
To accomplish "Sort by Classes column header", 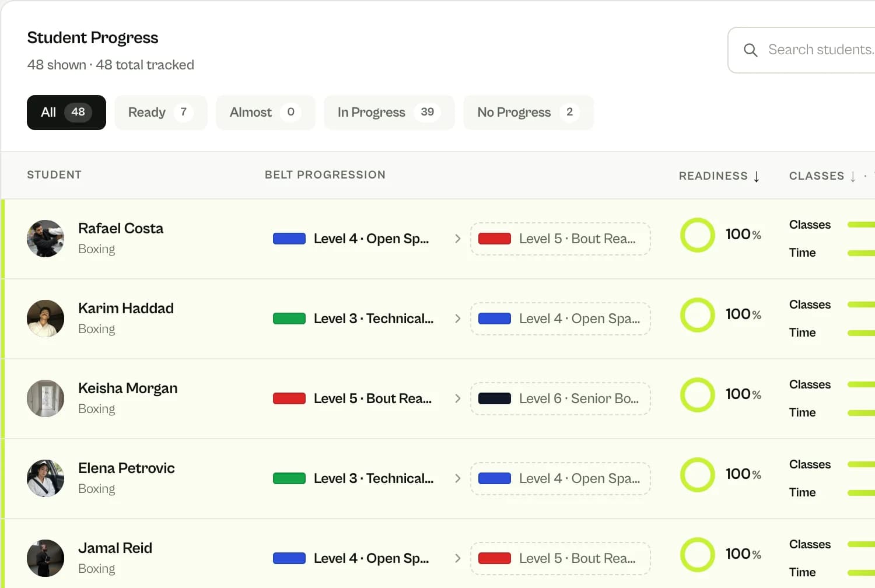I will [822, 176].
